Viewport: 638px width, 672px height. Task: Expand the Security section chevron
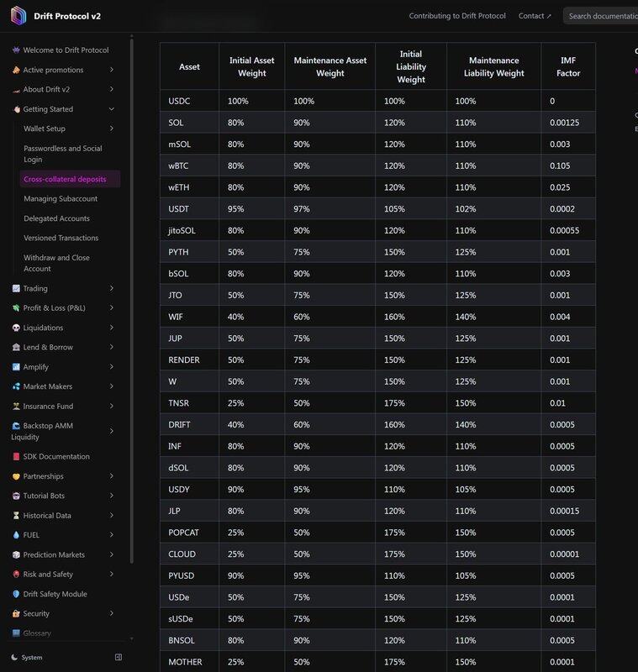[112, 614]
